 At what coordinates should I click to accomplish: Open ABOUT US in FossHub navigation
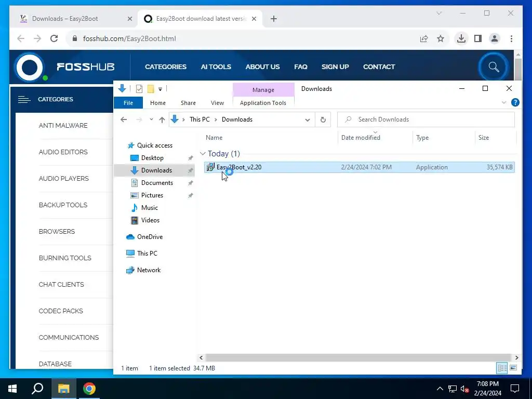(x=262, y=67)
